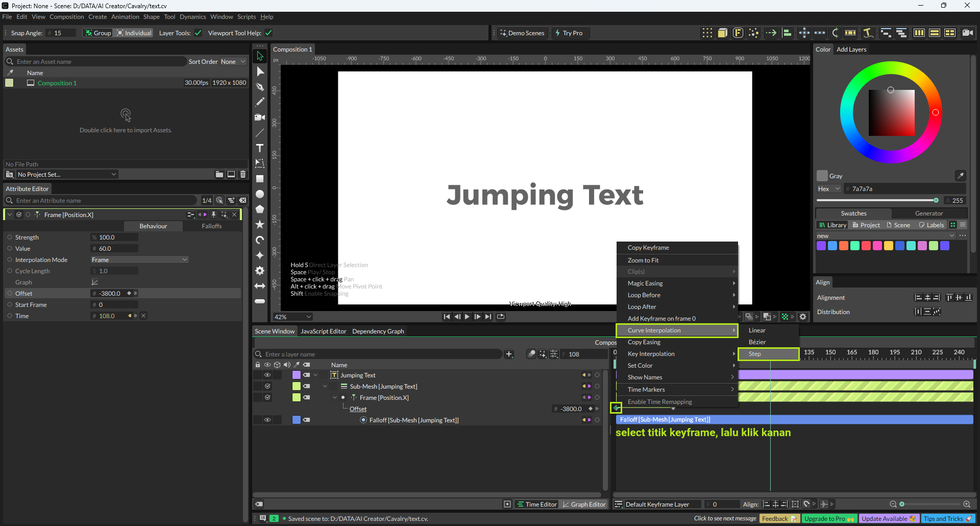Open the Sort Order dropdown
Screen dimensions: 980x526
pos(233,62)
